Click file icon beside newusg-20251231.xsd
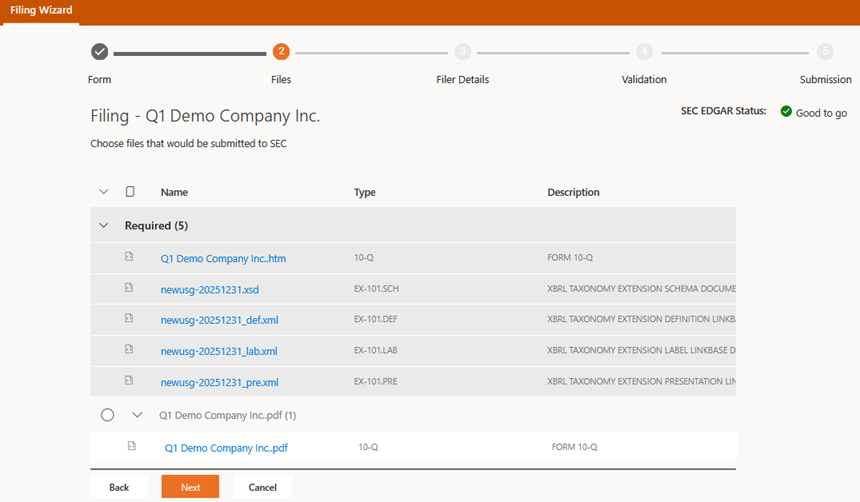This screenshot has height=502, width=860. (129, 287)
